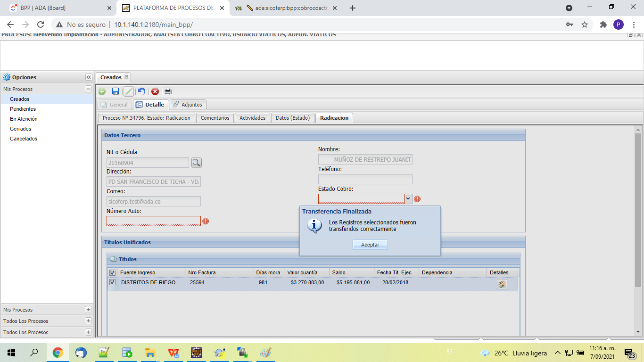
Task: Click the pencil edit icon in toolbar
Action: coord(128,91)
